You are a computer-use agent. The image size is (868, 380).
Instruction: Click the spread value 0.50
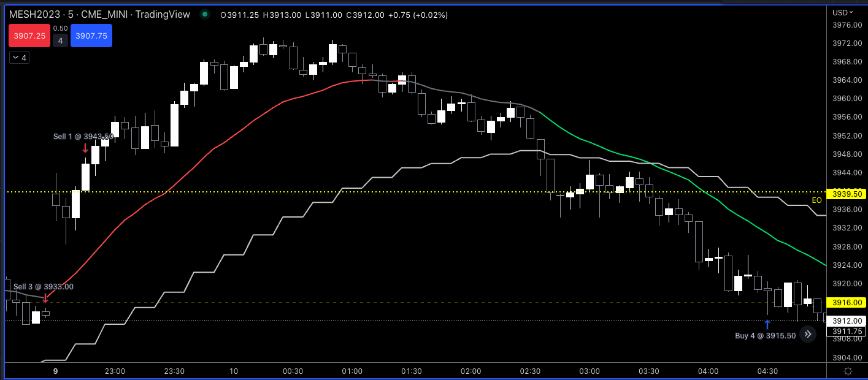click(60, 28)
